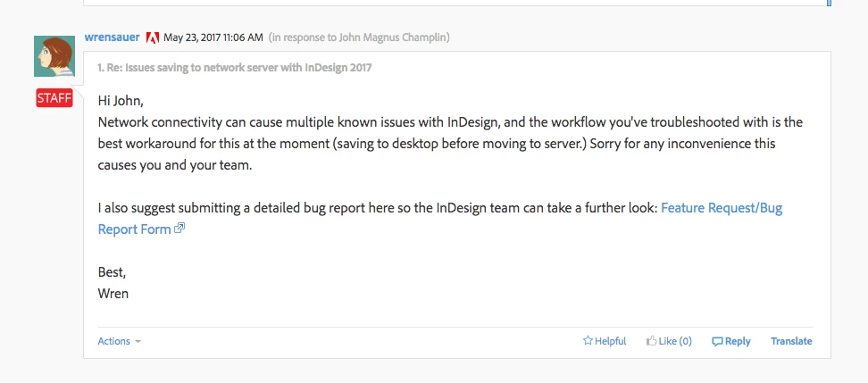Click the timestamp May 23, 2017 11:06 AM
Screen dimensions: 868x383
(x=213, y=37)
